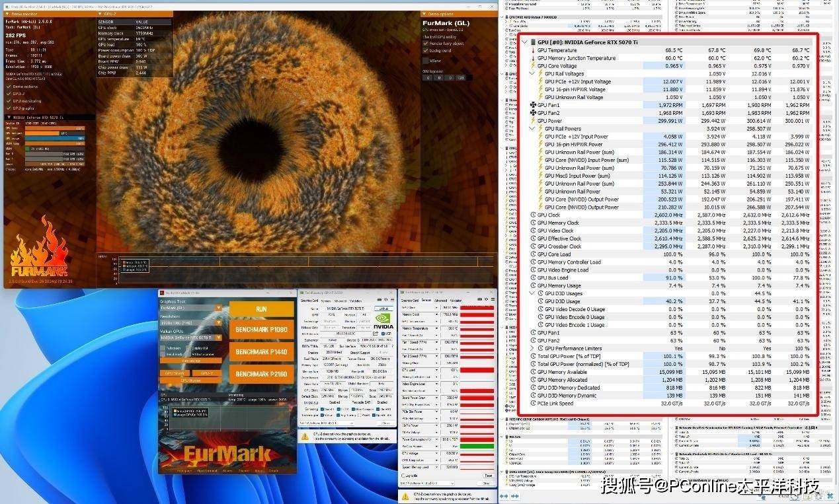Start BENCHMARK P1440 in FurMark launcher

pos(261,351)
